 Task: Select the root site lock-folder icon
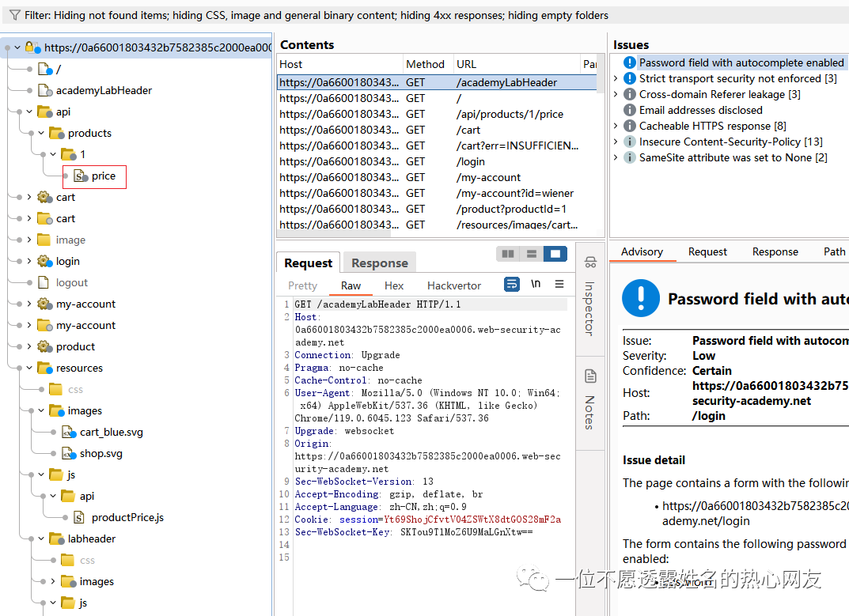click(33, 47)
